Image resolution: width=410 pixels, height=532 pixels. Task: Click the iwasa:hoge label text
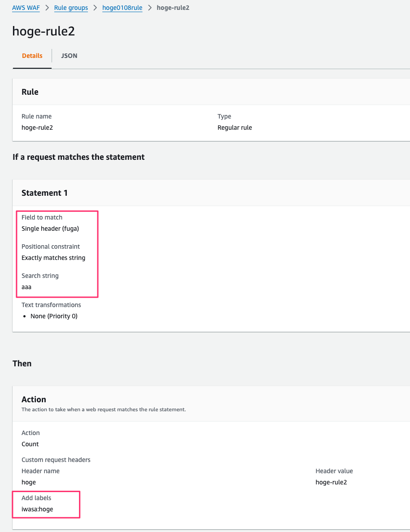tap(37, 509)
